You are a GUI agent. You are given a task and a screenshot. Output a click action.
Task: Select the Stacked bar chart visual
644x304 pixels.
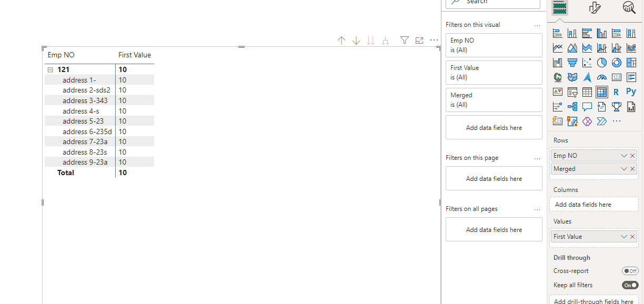558,33
